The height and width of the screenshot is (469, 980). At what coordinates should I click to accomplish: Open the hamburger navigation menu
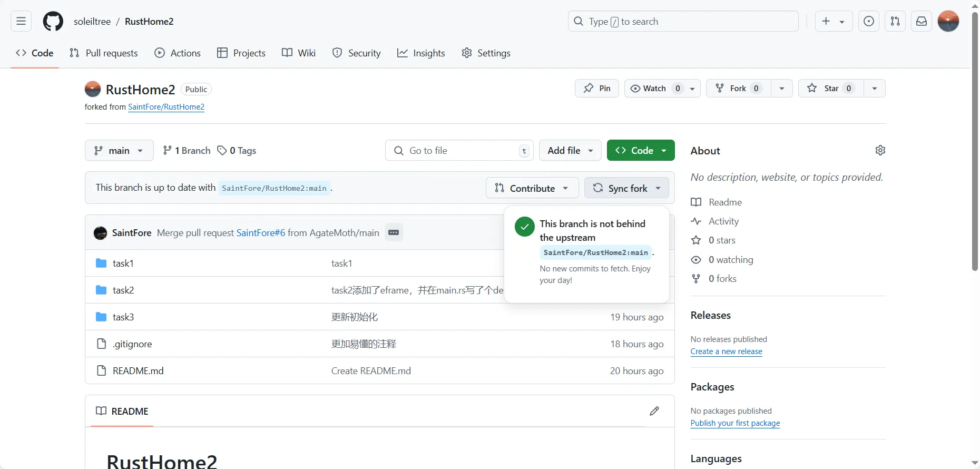pos(21,22)
